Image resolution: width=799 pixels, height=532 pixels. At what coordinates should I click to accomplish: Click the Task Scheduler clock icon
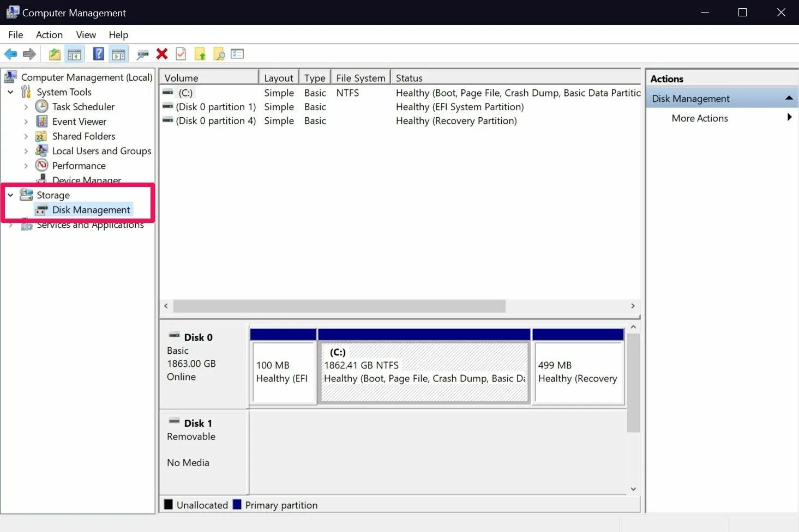[x=41, y=106]
